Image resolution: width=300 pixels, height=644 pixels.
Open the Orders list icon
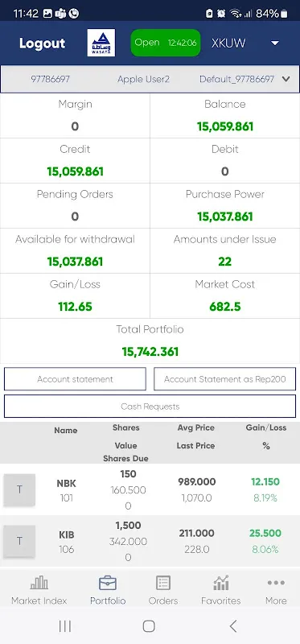pyautogui.click(x=163, y=582)
